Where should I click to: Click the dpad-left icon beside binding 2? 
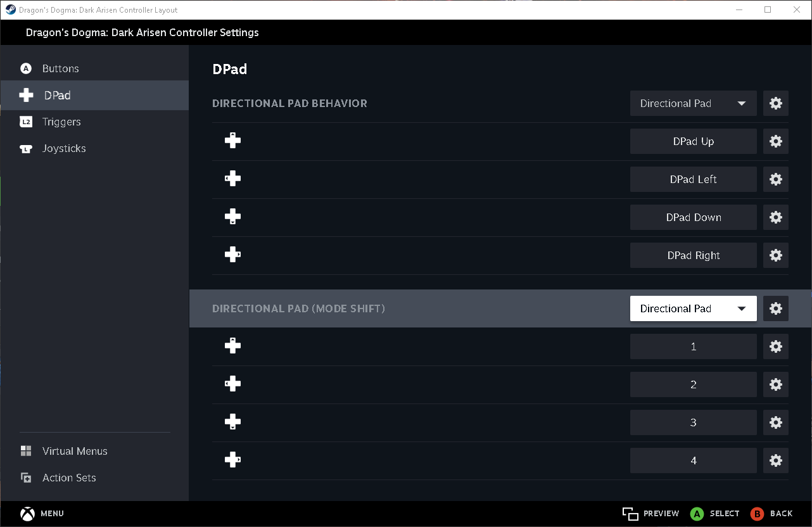[232, 384]
